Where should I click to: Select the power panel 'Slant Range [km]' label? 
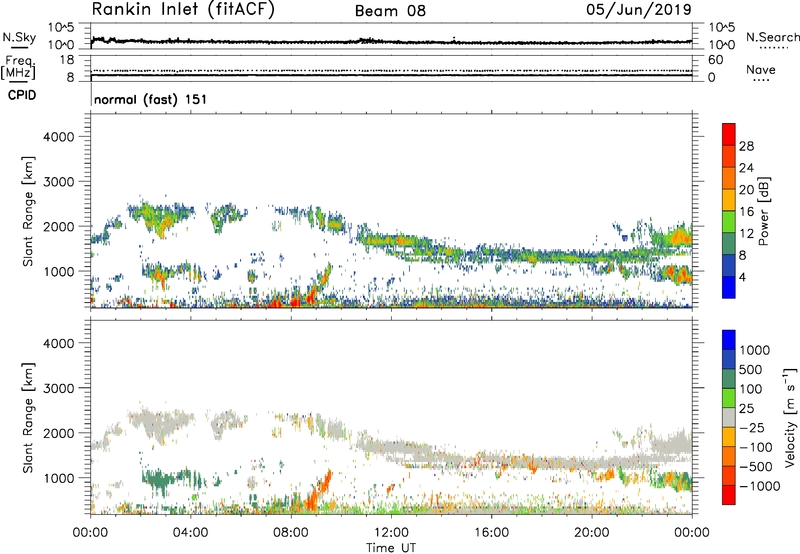(x=28, y=211)
